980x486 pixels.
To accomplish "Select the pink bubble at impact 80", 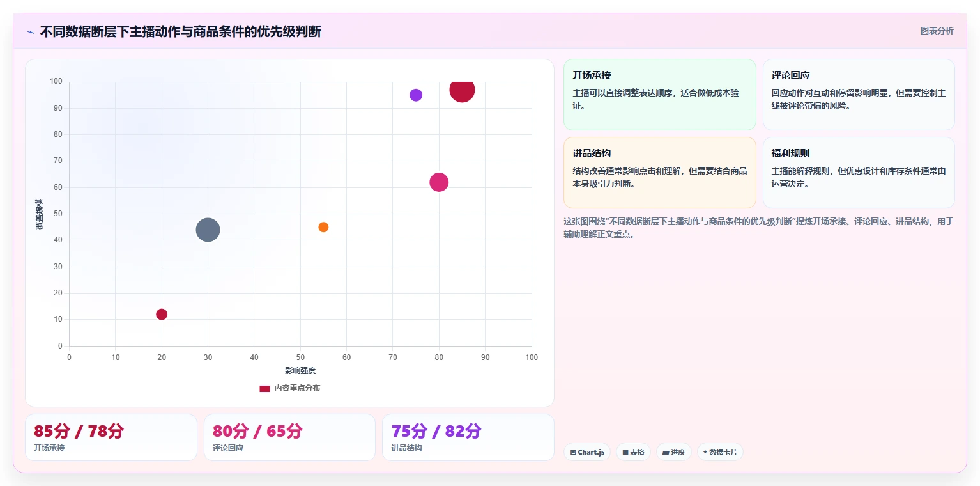I will point(439,182).
